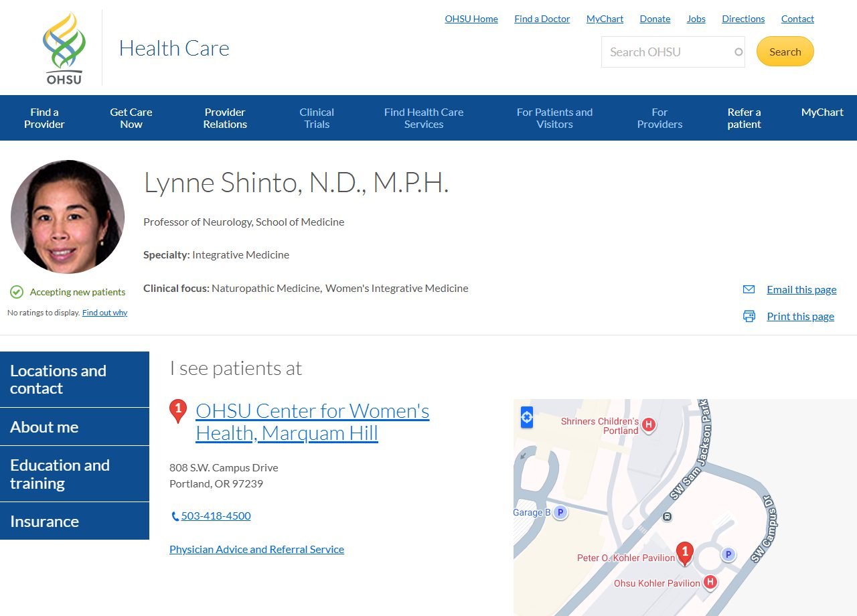Open For Patients and Visitors menu
The width and height of the screenshot is (857, 616).
coord(554,118)
